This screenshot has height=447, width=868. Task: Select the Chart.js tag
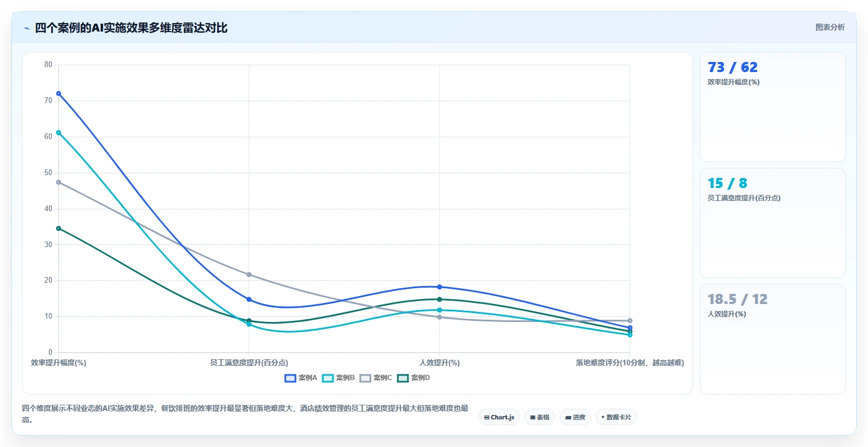[499, 417]
